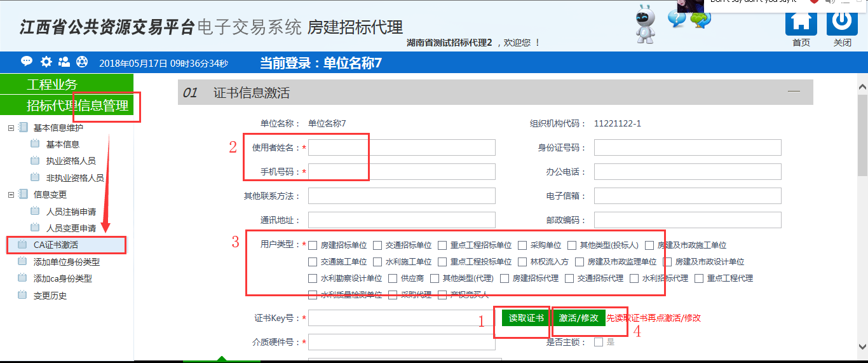Tick the 供应商 checkbox
This screenshot has height=363, width=868.
tap(393, 278)
